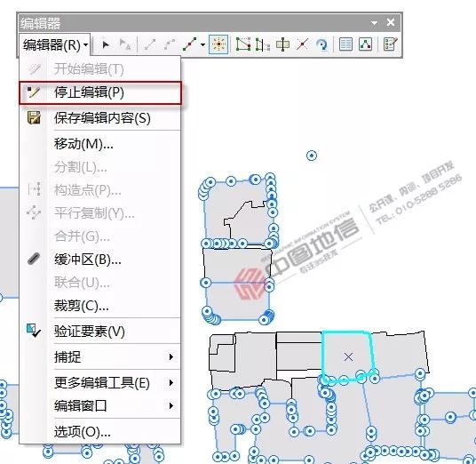Close the 编辑器 toolbar
The height and width of the screenshot is (464, 476).
coord(391,22)
